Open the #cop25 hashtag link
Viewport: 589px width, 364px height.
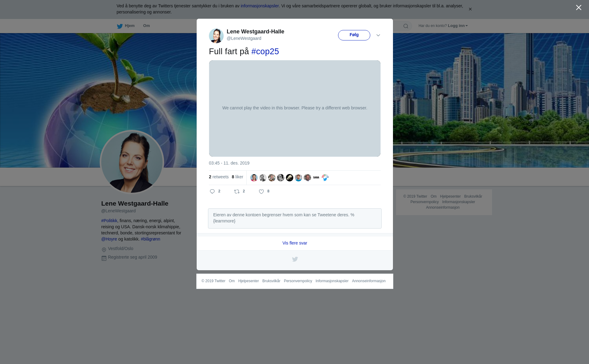pyautogui.click(x=265, y=51)
